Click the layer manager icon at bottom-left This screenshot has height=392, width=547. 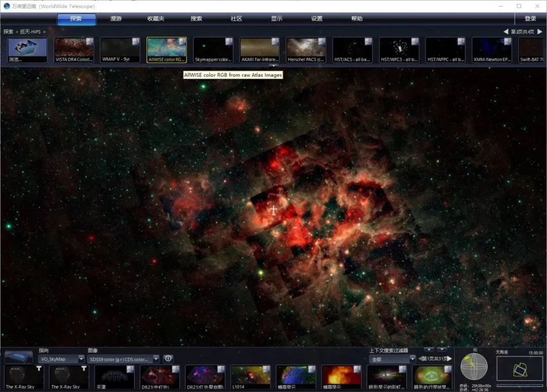[x=18, y=357]
